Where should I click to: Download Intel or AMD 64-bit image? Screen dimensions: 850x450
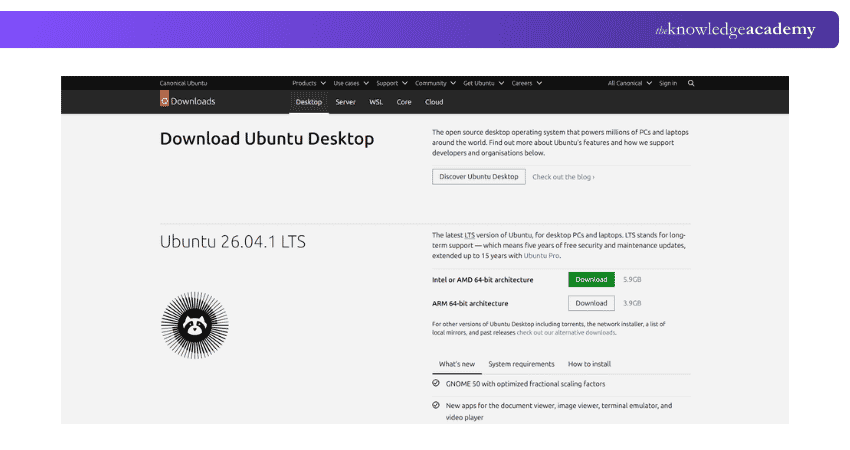pyautogui.click(x=591, y=279)
